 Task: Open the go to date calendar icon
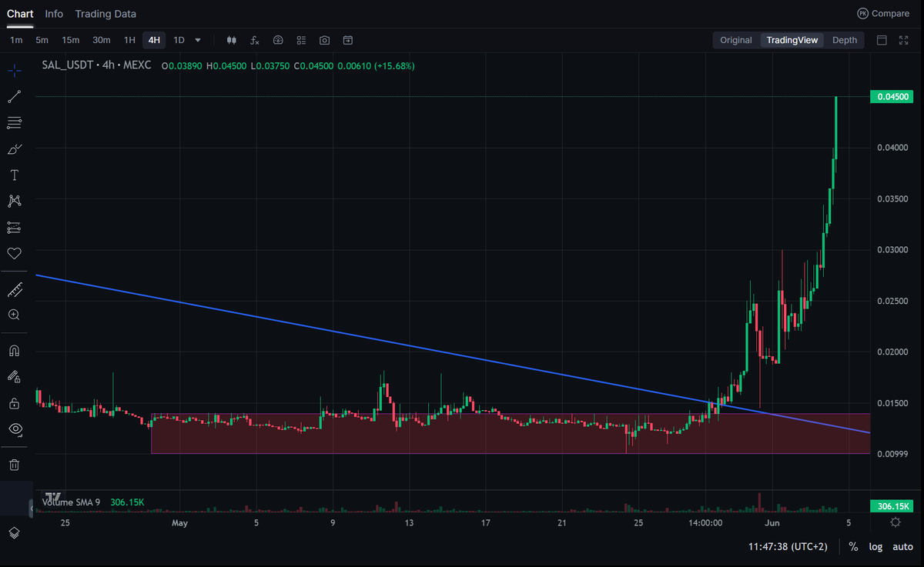pyautogui.click(x=348, y=40)
